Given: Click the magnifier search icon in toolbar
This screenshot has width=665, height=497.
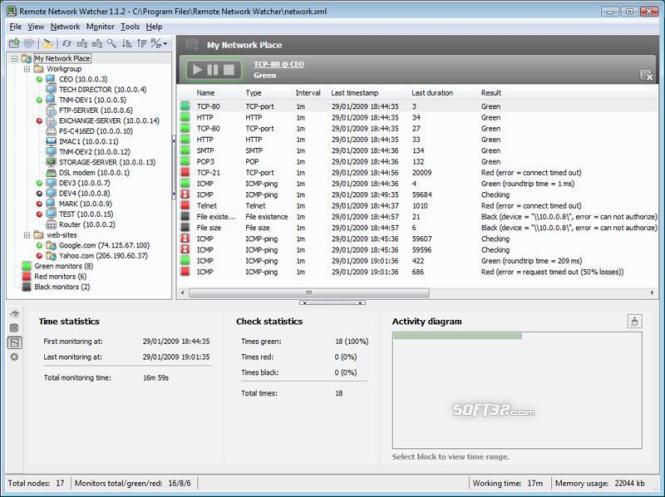Looking at the screenshot, I should pyautogui.click(x=112, y=43).
